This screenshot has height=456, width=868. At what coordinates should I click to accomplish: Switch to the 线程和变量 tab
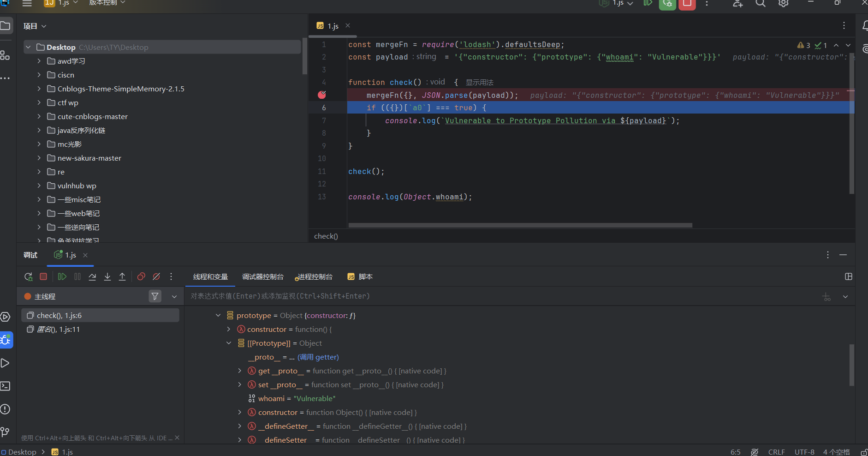tap(210, 276)
